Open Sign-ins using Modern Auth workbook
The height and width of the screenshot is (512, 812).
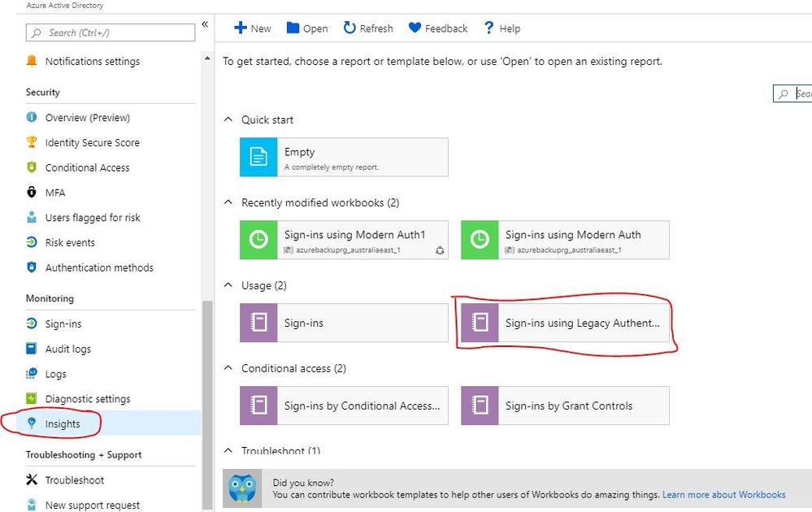[x=565, y=240]
